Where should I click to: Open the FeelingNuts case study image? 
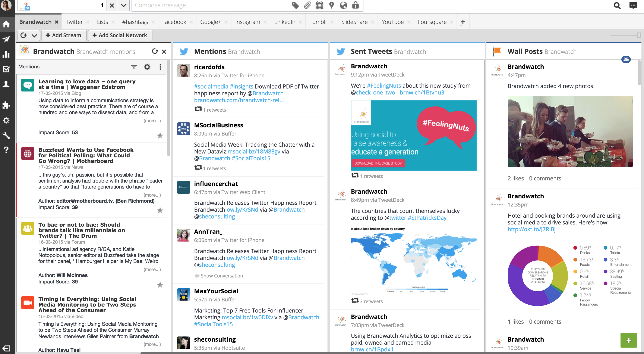click(x=414, y=136)
